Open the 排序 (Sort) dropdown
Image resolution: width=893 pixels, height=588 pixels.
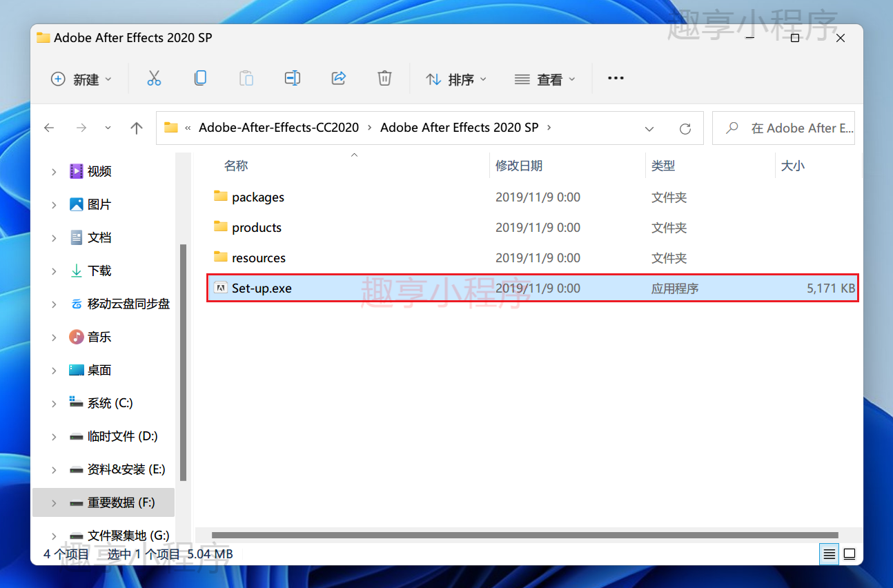(x=456, y=79)
